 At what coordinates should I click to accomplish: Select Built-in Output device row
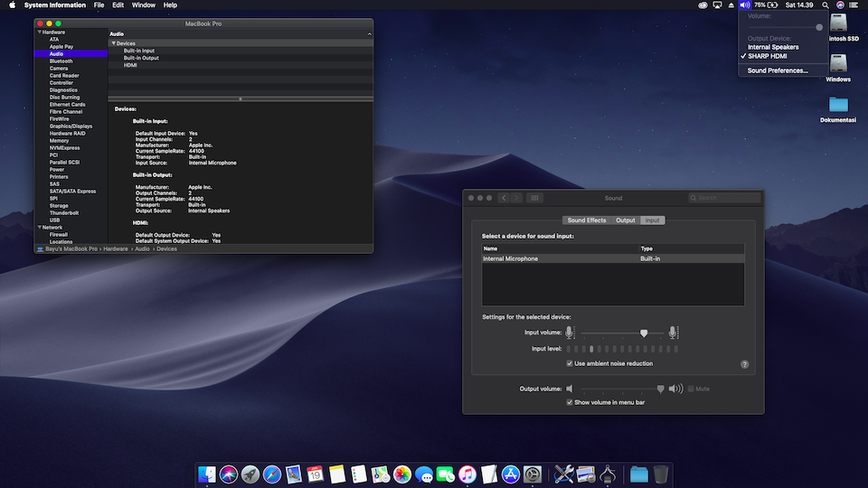pos(241,58)
